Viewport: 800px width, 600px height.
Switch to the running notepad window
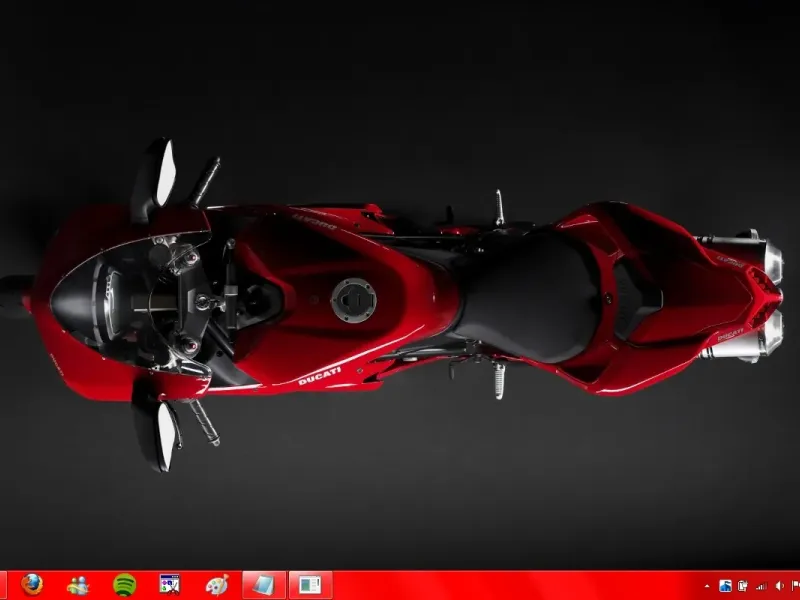(264, 584)
